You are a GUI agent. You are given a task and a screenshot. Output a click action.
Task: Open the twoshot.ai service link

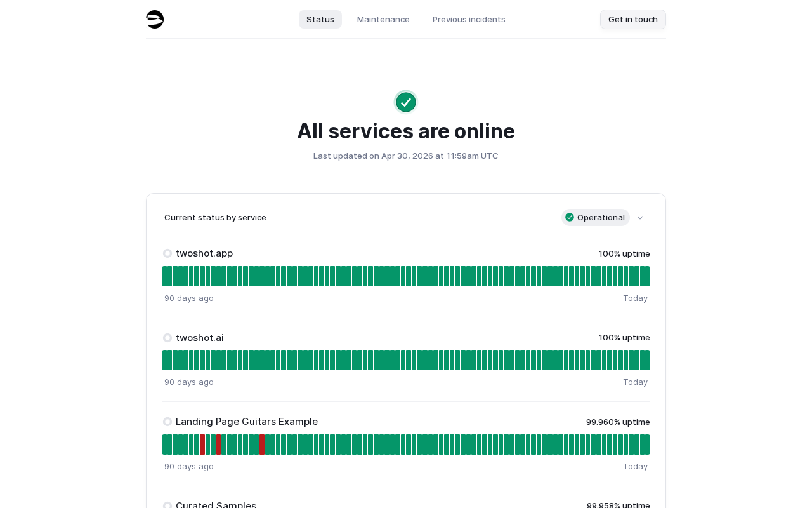click(x=200, y=338)
